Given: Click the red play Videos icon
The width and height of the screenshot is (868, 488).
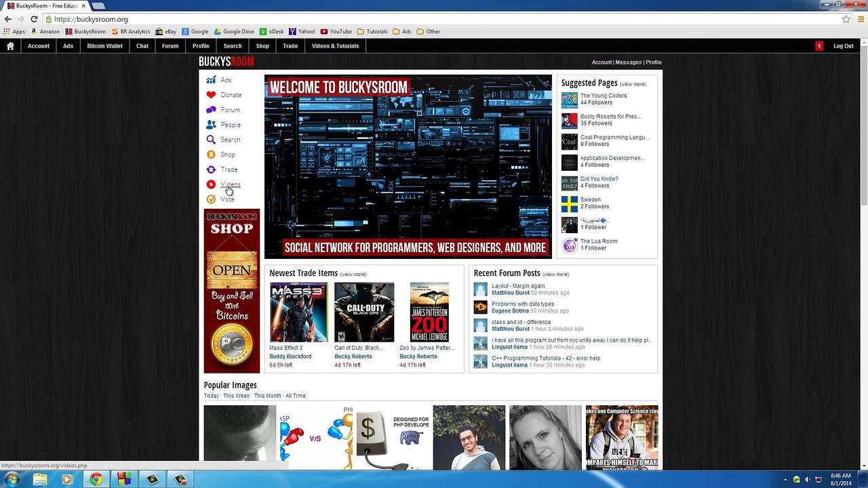Looking at the screenshot, I should pos(211,184).
